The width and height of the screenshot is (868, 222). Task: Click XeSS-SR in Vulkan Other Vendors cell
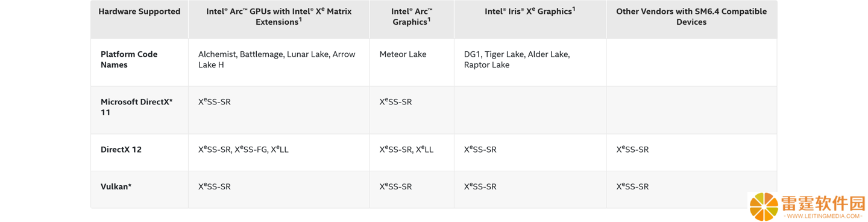[632, 186]
